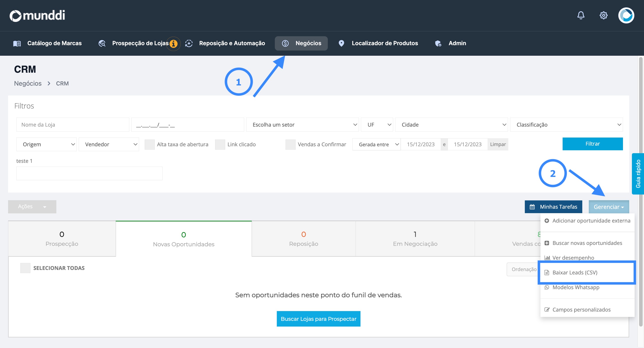
Task: Click the Admin shield icon
Action: (438, 43)
